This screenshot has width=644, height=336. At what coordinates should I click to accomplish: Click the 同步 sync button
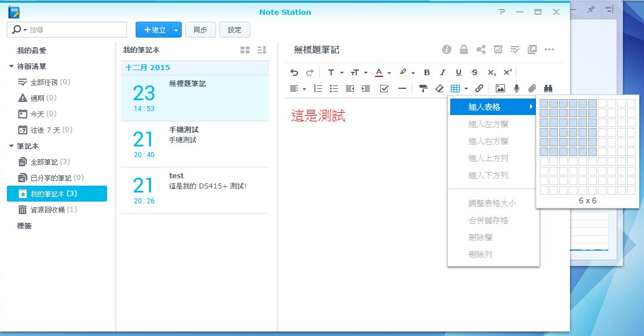201,30
